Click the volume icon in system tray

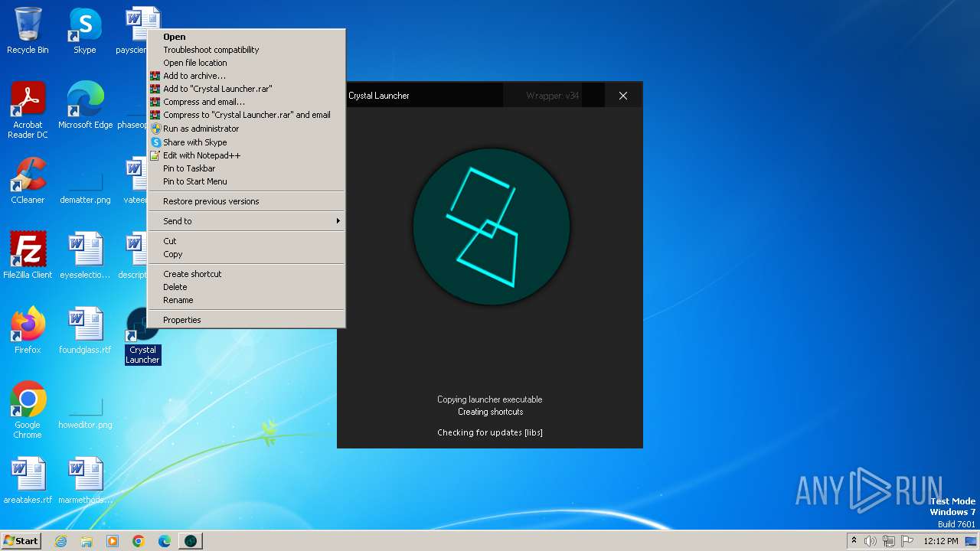(871, 541)
